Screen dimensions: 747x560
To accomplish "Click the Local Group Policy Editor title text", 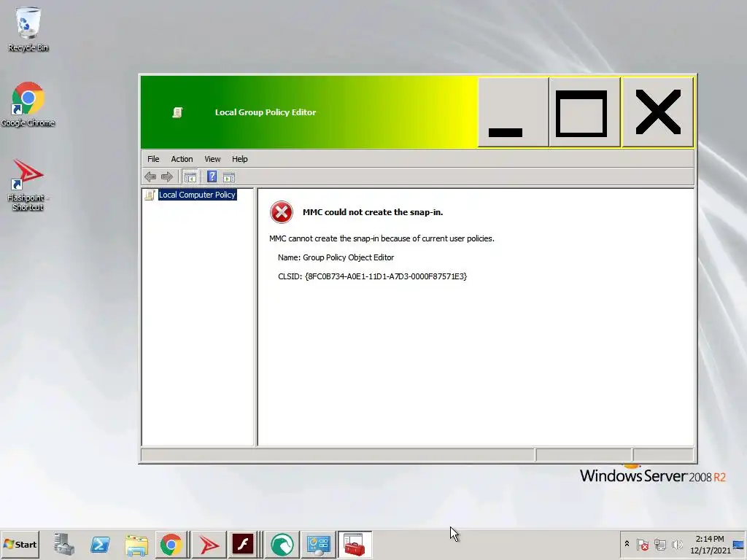I will coord(266,112).
